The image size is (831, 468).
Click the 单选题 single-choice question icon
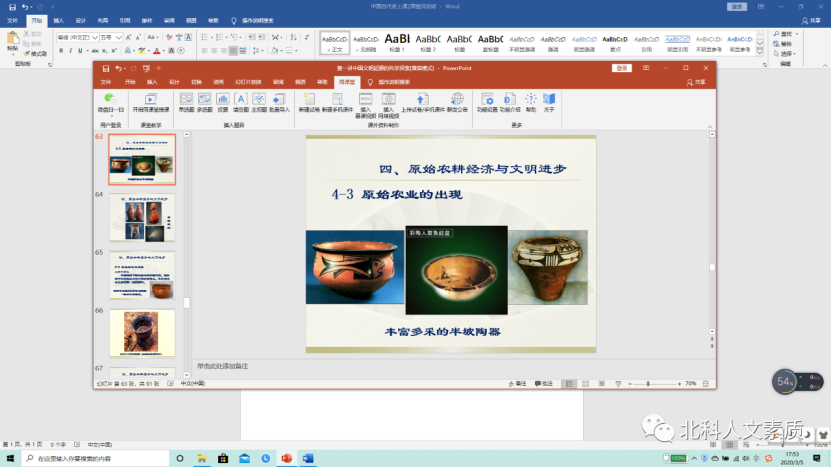pyautogui.click(x=186, y=100)
